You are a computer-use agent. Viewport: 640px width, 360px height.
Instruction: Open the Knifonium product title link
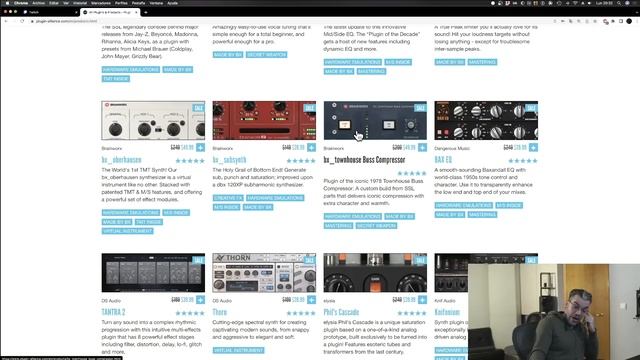click(447, 312)
